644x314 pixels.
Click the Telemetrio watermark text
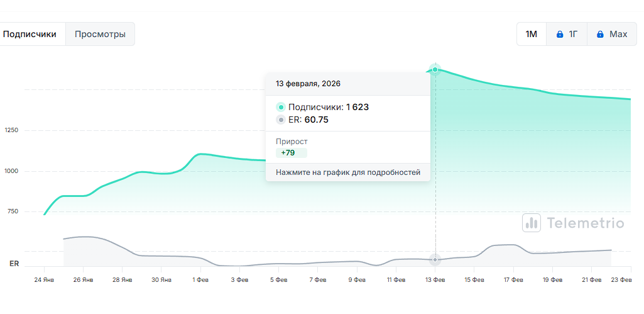[585, 223]
